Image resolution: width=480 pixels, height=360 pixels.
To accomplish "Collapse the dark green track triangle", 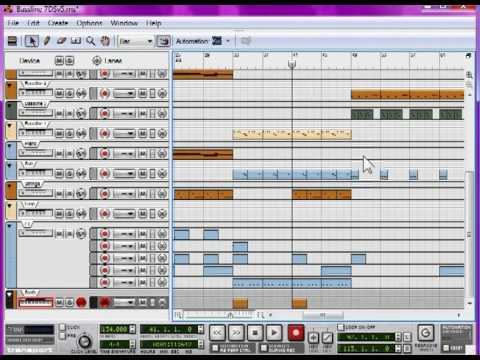I will [x=10, y=105].
